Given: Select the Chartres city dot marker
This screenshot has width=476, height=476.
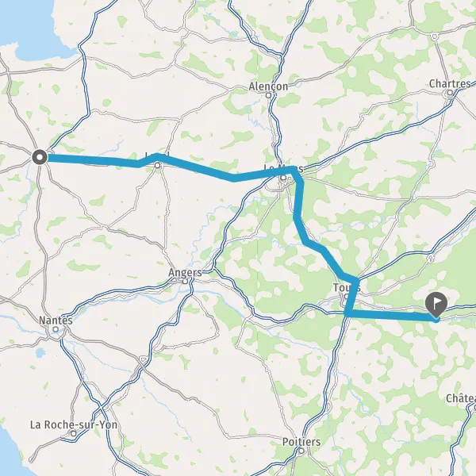Looking at the screenshot, I should point(450,92).
